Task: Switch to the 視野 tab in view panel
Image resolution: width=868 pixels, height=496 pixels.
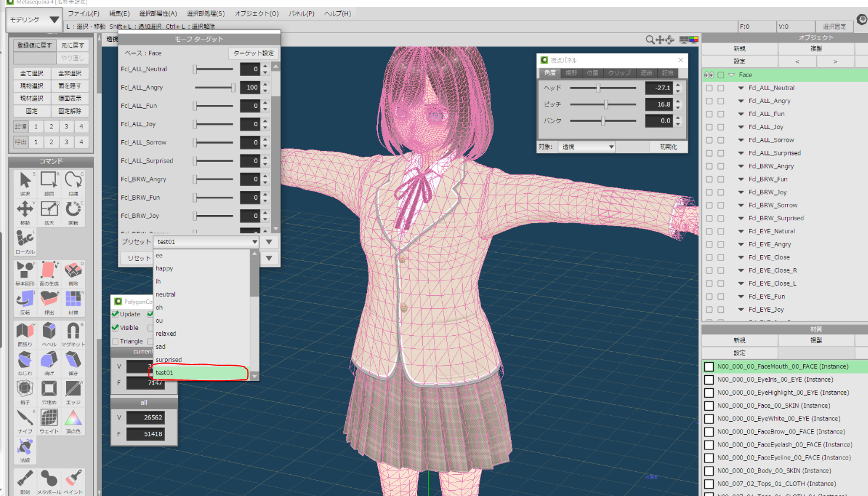Action: click(x=571, y=73)
